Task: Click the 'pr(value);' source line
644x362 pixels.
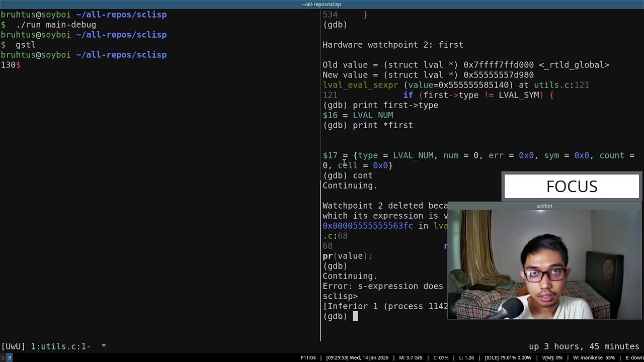Action: pos(348,256)
